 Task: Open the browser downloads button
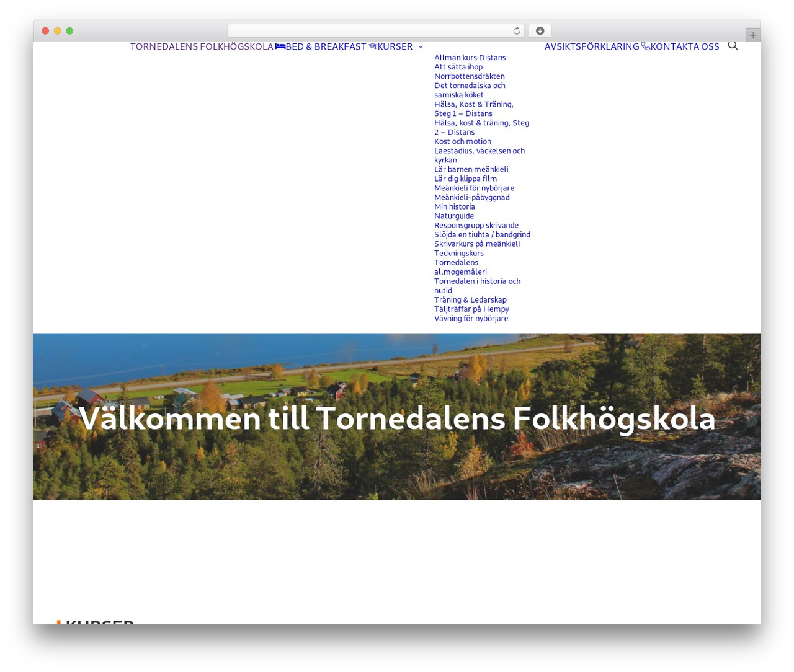pyautogui.click(x=540, y=31)
